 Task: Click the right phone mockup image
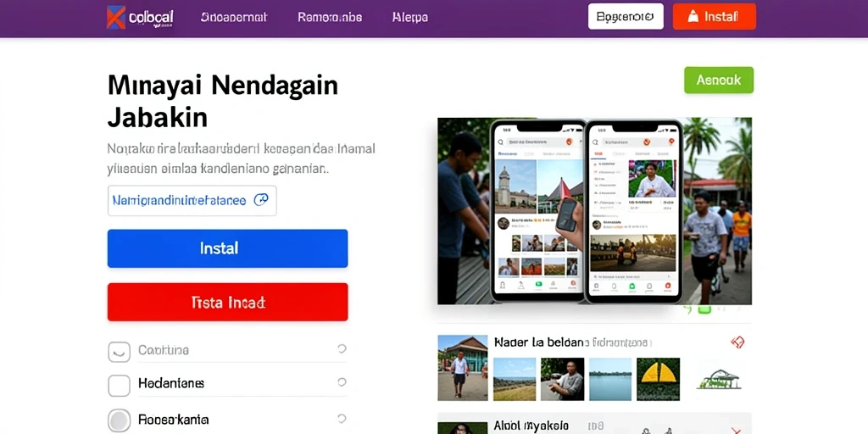click(633, 211)
